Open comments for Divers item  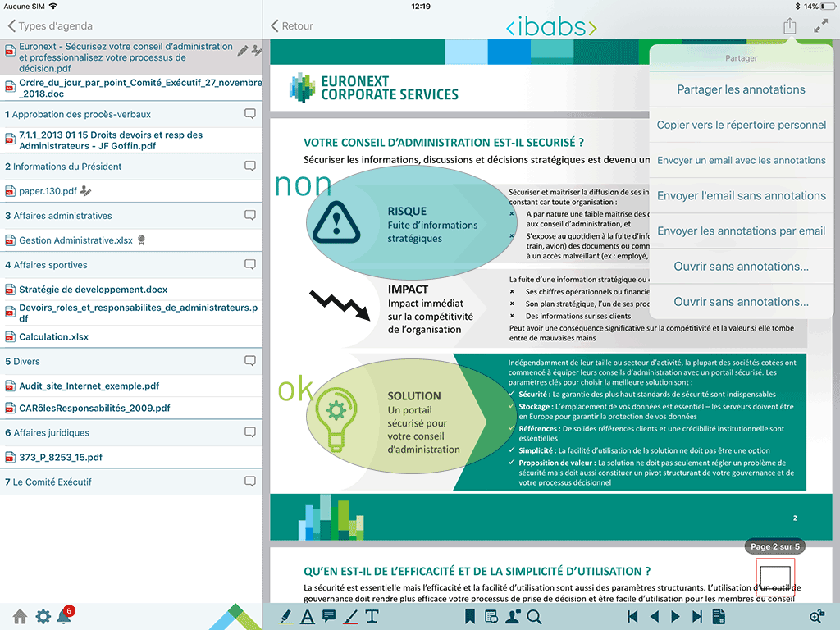(x=249, y=361)
